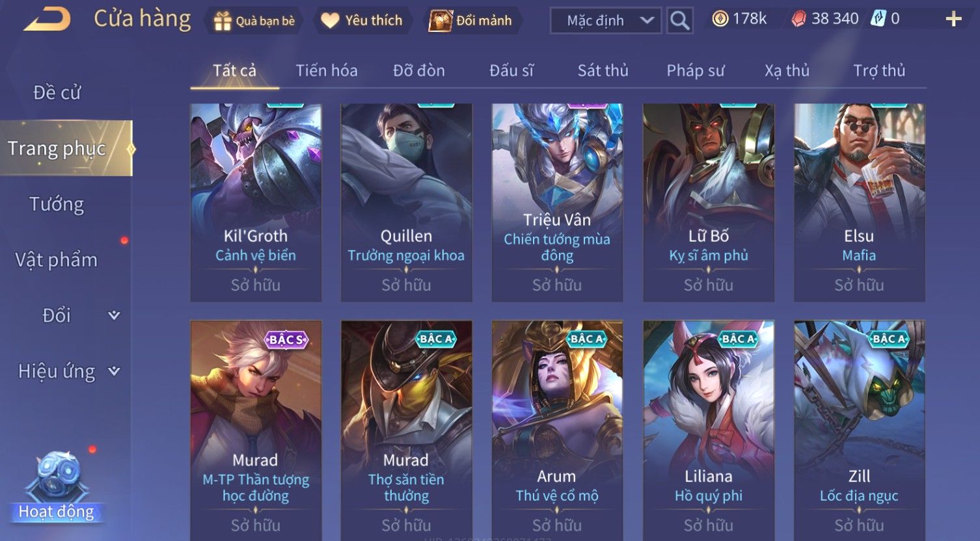This screenshot has height=541, width=980.
Task: Open the Liliana Hồ quý phi skin card
Action: [x=708, y=430]
